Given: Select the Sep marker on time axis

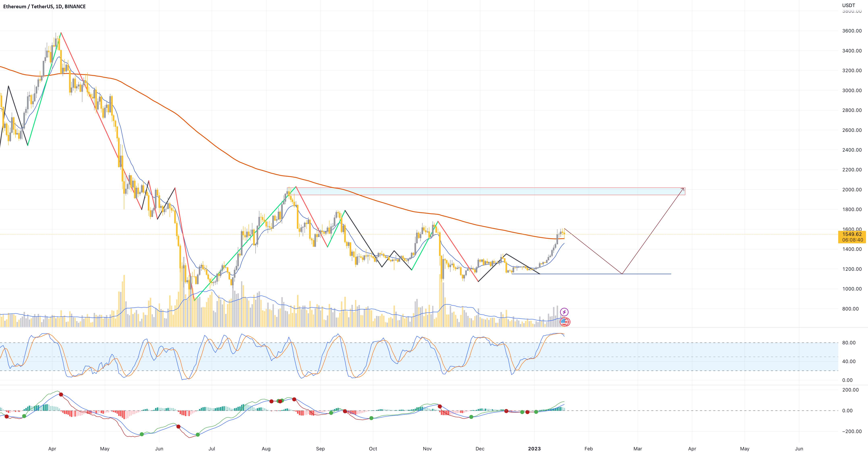Looking at the screenshot, I should (x=320, y=449).
